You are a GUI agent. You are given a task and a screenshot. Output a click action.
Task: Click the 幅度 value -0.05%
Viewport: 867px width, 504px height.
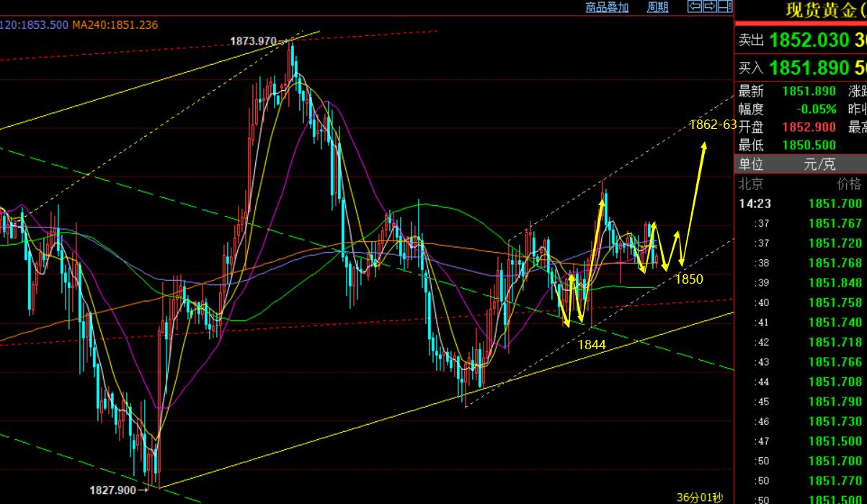817,109
